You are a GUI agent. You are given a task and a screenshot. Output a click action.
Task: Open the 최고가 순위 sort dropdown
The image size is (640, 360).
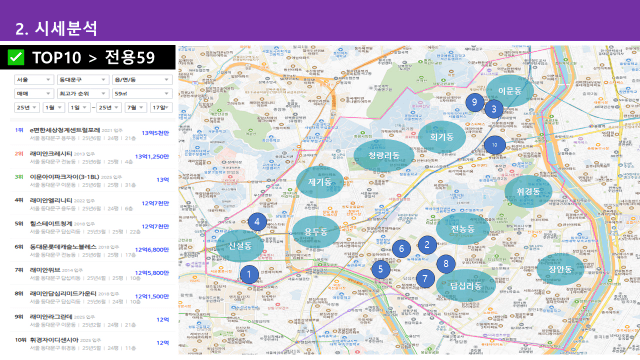(83, 93)
